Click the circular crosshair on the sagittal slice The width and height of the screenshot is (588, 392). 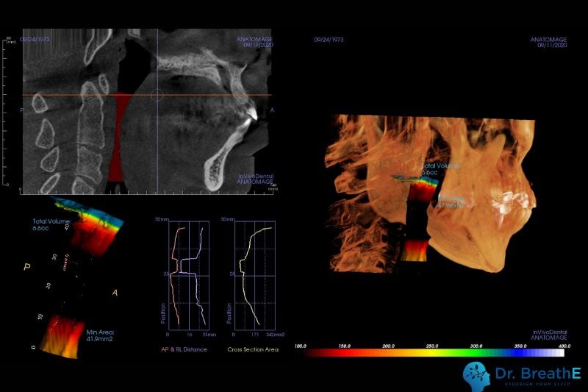[x=157, y=95]
